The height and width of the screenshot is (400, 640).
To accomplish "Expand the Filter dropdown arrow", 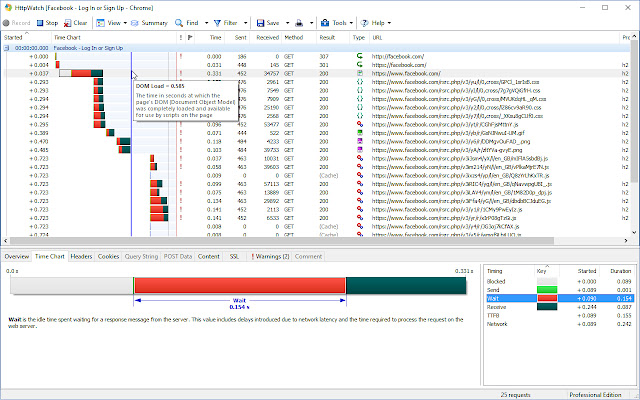I will [x=248, y=22].
